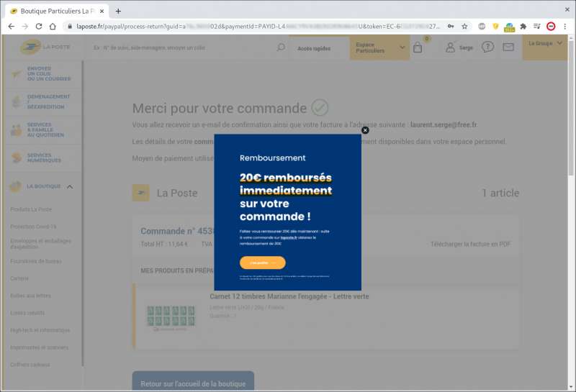Open the media control playlist icon
The width and height of the screenshot is (576, 392).
pos(537,27)
